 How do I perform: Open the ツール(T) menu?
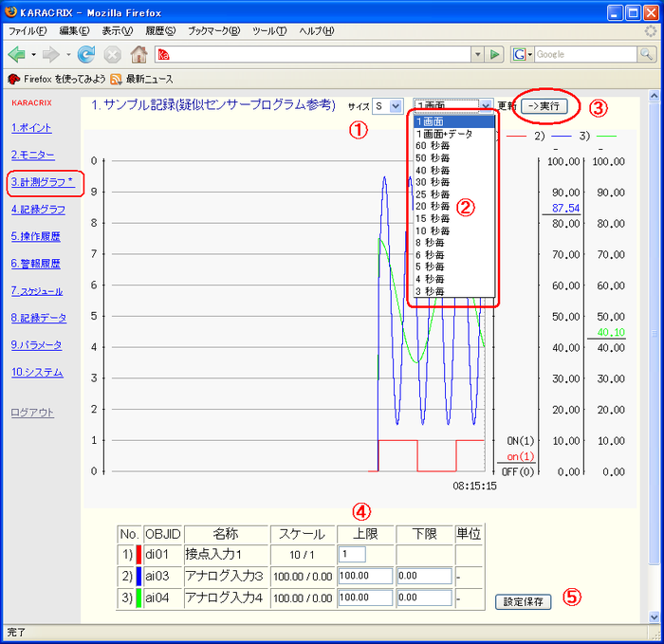[x=269, y=31]
